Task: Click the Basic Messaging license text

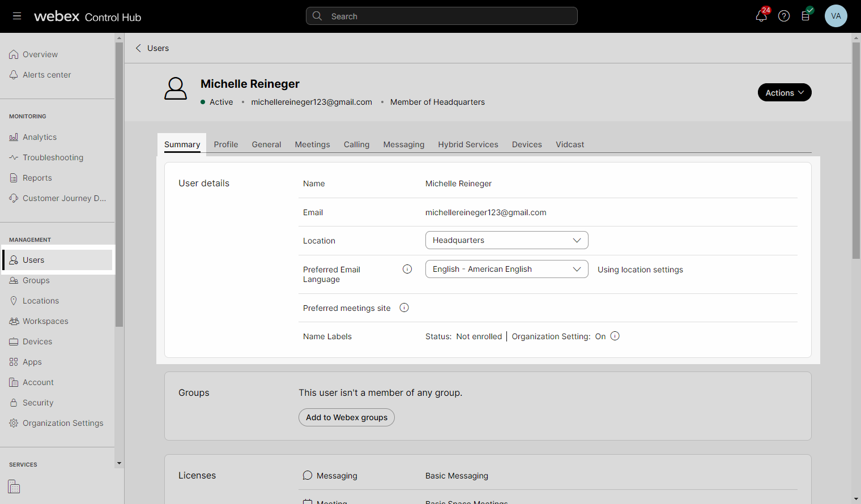Action: [x=457, y=476]
